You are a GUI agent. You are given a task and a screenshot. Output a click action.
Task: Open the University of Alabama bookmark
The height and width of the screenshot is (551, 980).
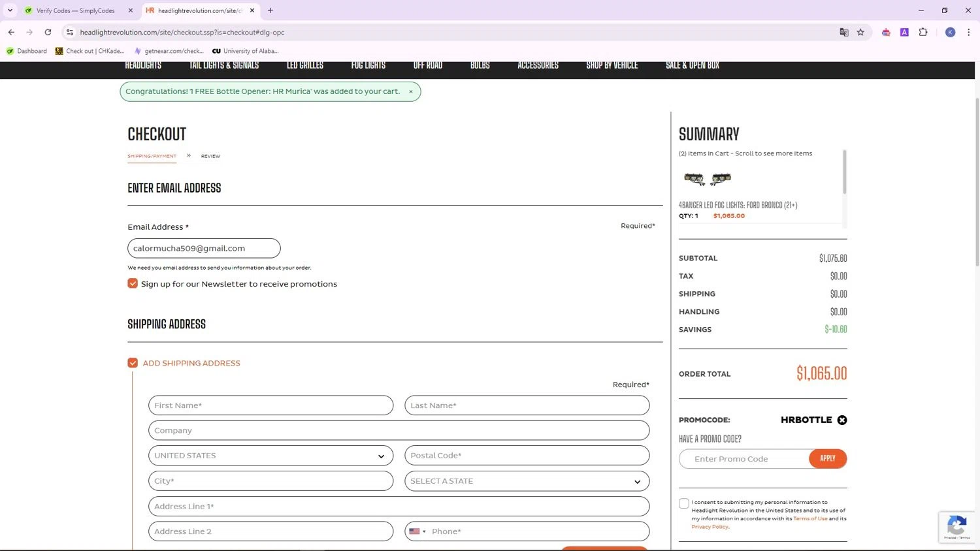[246, 51]
